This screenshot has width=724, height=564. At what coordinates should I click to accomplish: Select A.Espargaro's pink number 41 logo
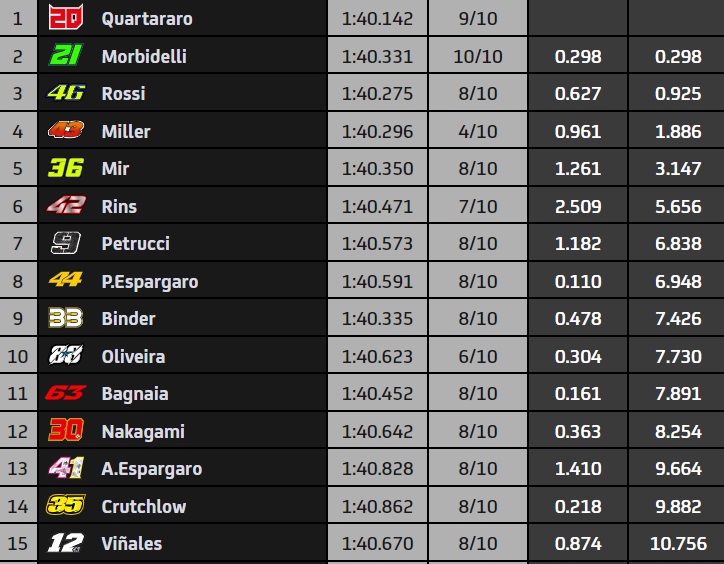tap(66, 467)
